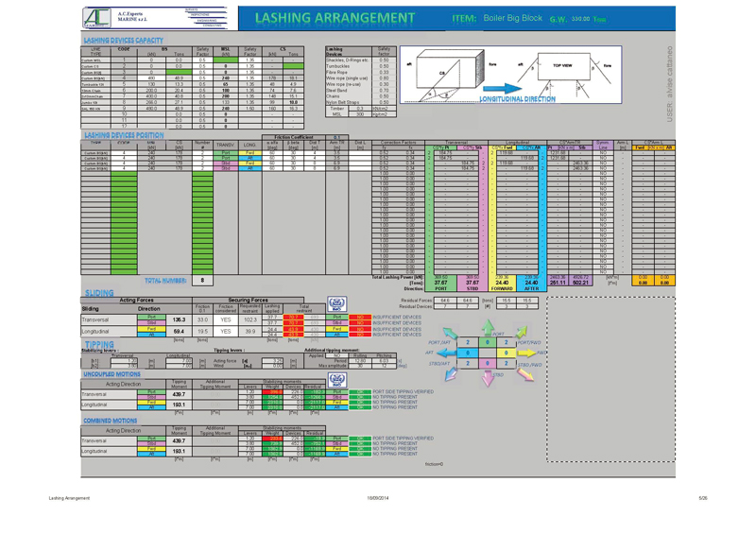Select the Requested restraint value 102.3
The width and height of the screenshot is (756, 534).
249,319
